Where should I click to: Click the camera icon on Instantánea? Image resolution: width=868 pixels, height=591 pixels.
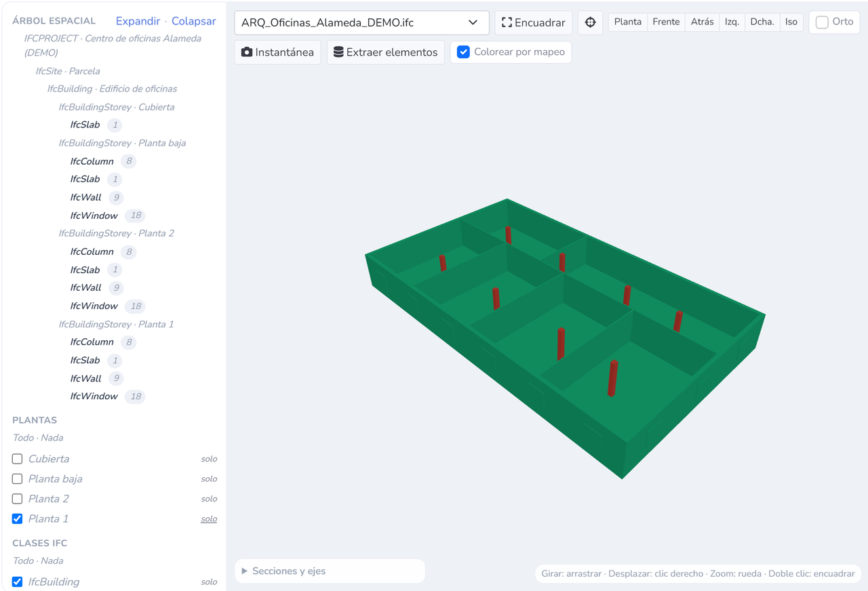click(247, 52)
